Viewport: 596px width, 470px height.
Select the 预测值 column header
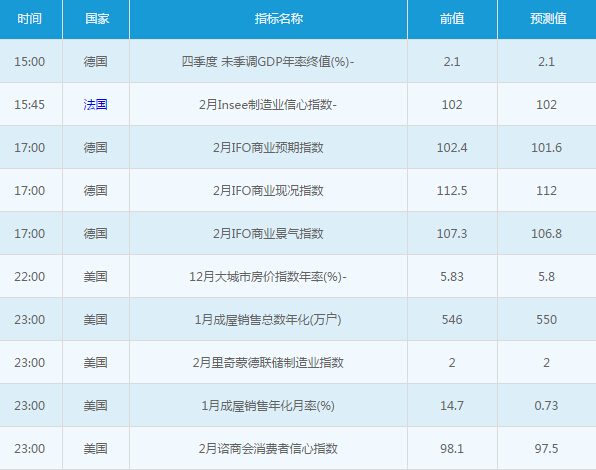tap(548, 19)
